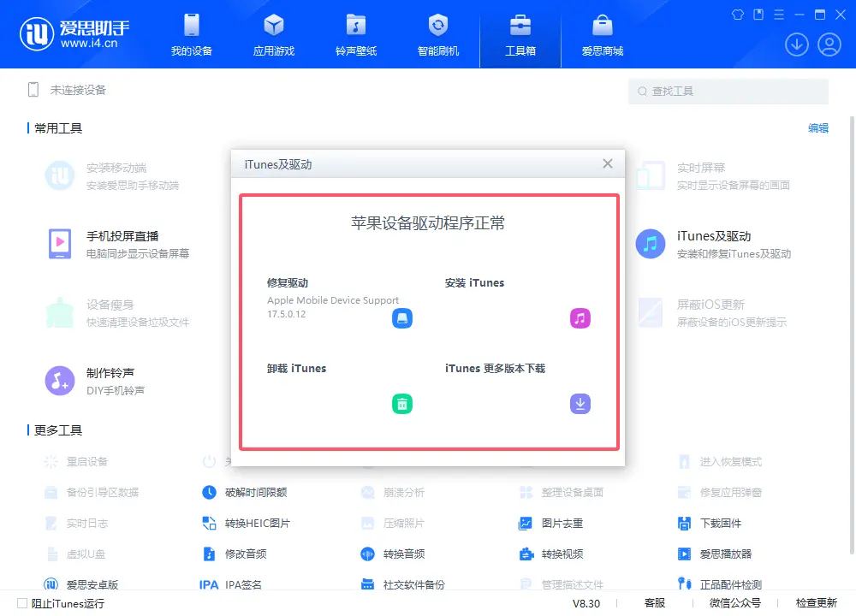
Task: Click iTunes 更多版本下载 download icon
Action: point(580,404)
